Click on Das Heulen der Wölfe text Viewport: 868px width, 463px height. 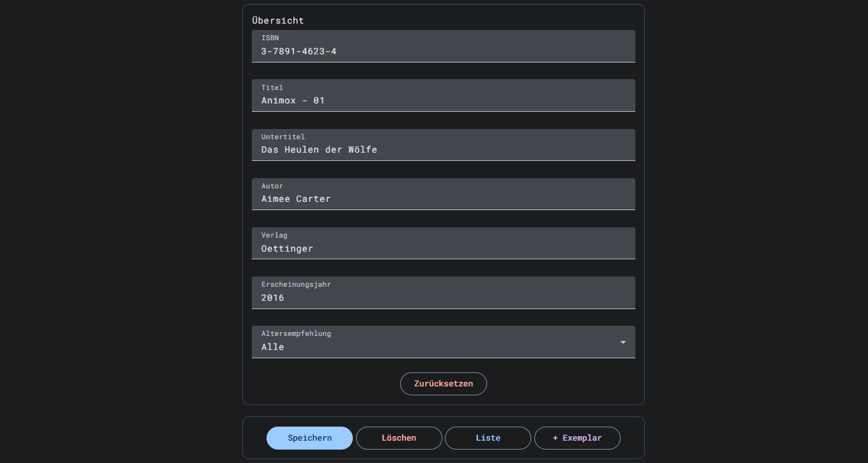pos(319,149)
